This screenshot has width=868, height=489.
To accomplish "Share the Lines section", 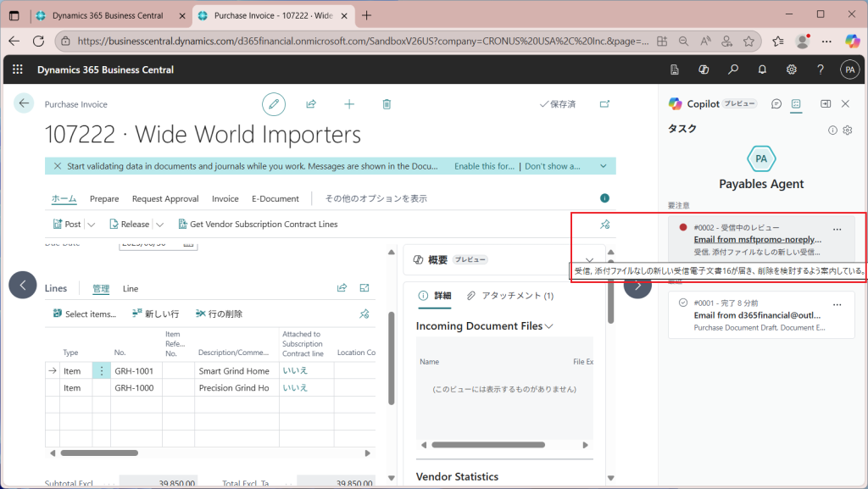I will tap(342, 287).
